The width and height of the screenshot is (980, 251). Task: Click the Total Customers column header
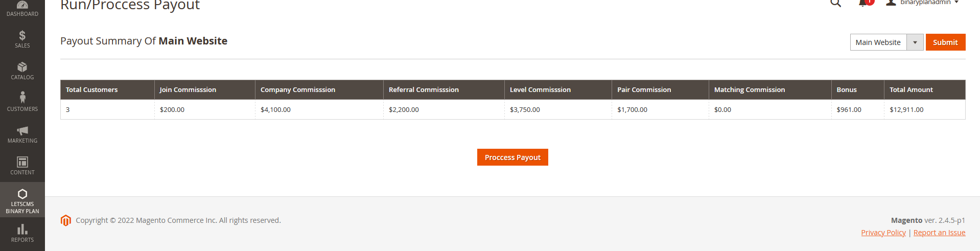(91, 89)
